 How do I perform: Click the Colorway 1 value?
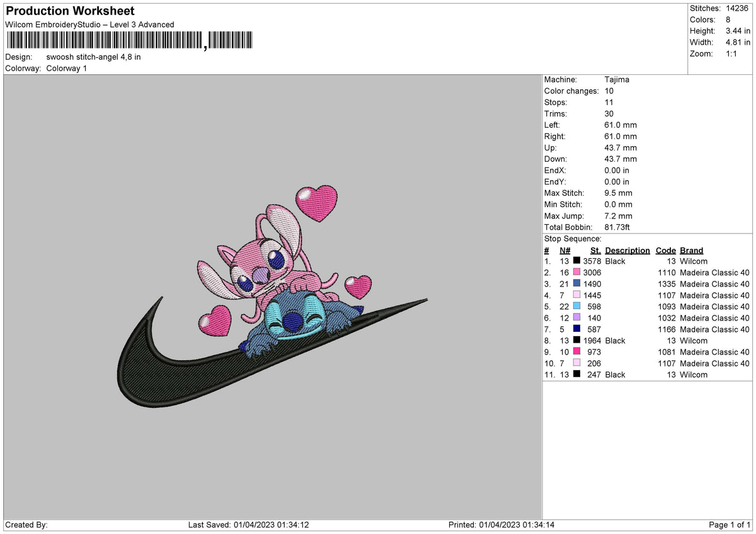pyautogui.click(x=66, y=68)
